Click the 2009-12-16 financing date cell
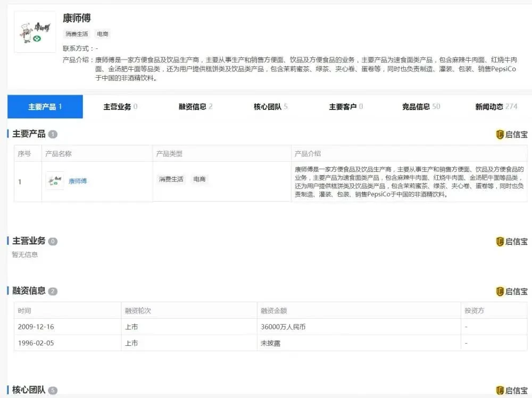This screenshot has height=398, width=532. pos(68,327)
